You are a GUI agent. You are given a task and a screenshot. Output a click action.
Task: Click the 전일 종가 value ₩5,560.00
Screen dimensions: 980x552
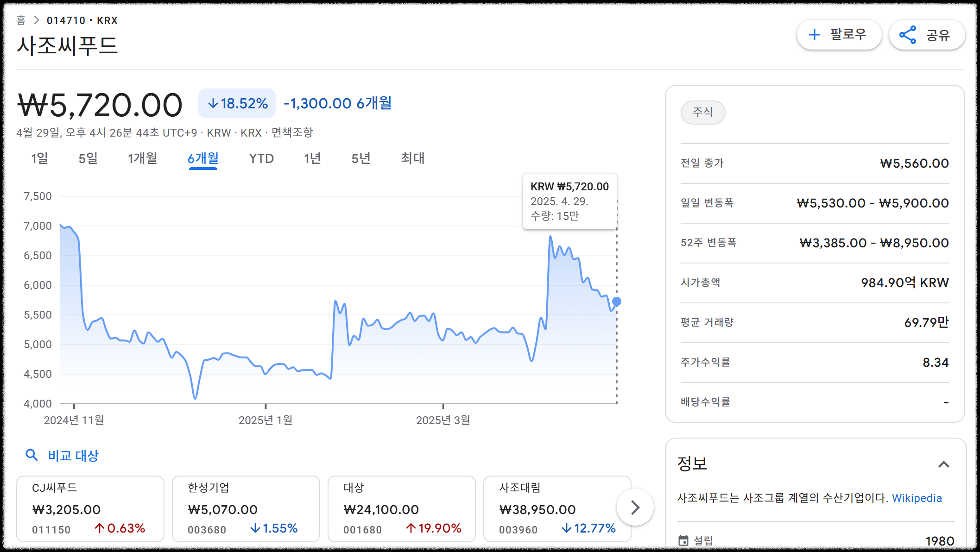[914, 163]
